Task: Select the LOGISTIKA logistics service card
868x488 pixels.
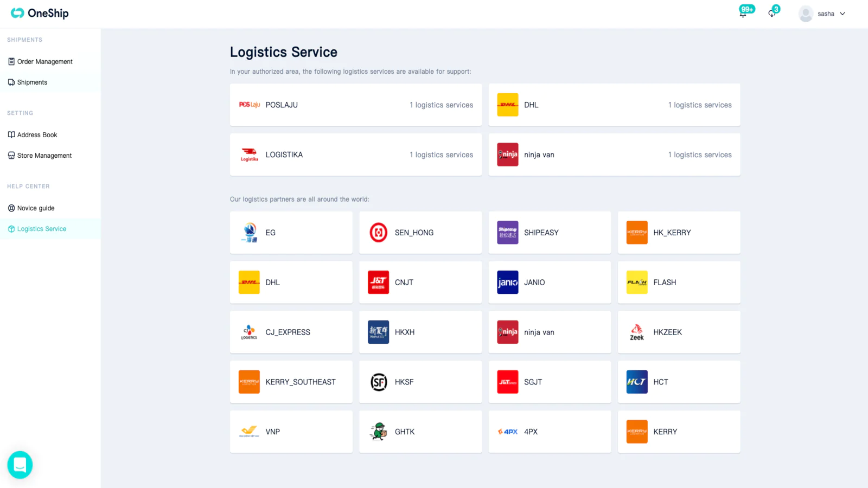Action: click(x=355, y=155)
